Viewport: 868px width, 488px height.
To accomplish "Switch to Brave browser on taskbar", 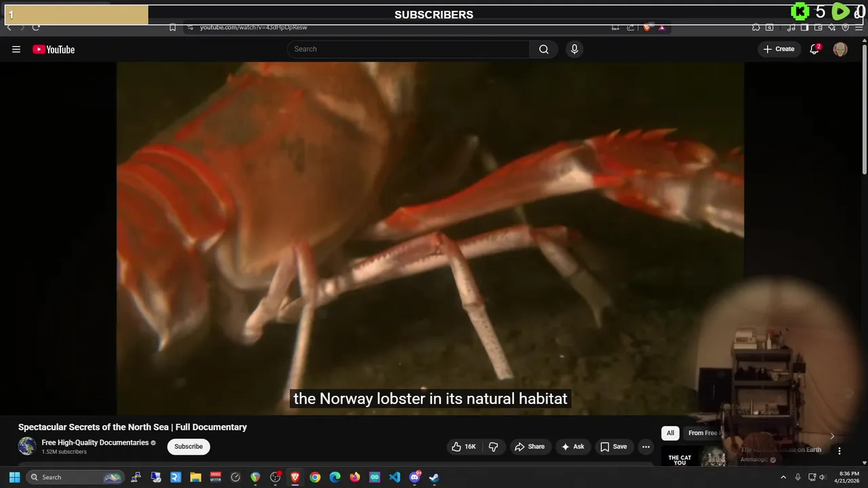I will 295,477.
